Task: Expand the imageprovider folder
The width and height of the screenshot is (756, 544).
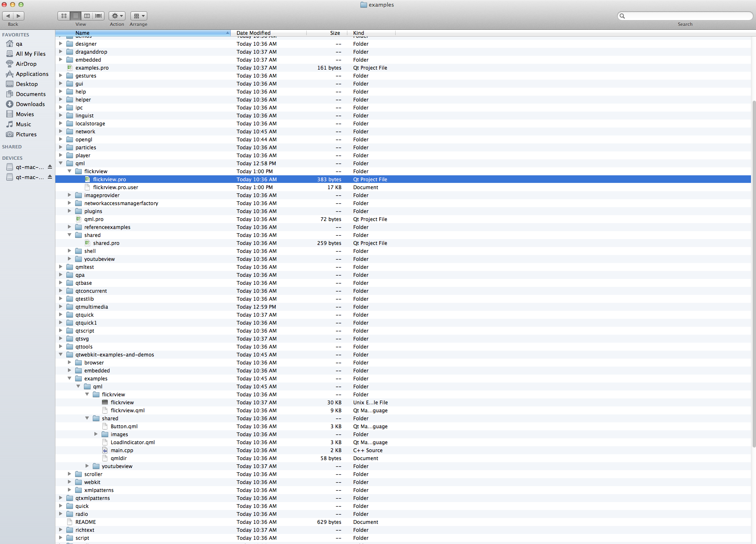Action: [x=70, y=195]
